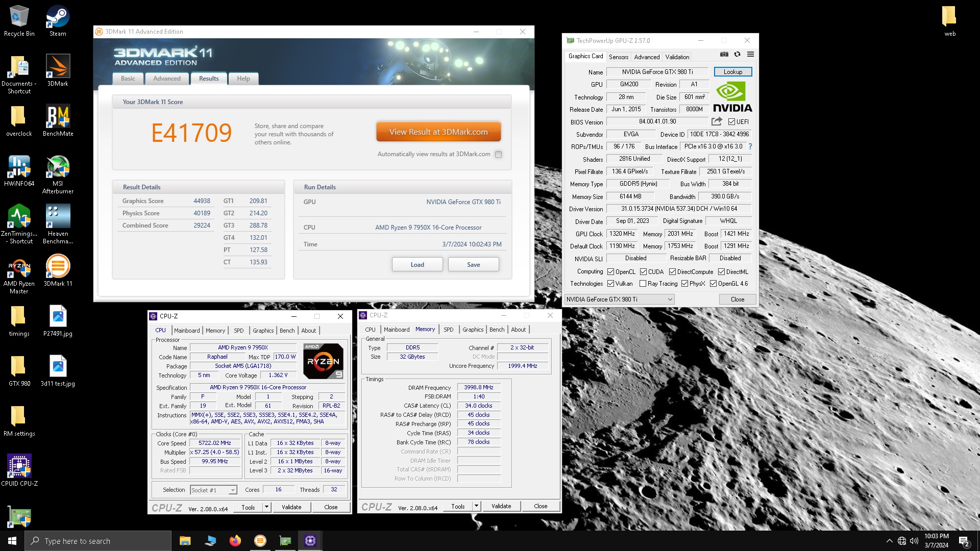Image resolution: width=980 pixels, height=551 pixels.
Task: Click the GPU-Z BIOS export share icon
Action: pos(717,121)
